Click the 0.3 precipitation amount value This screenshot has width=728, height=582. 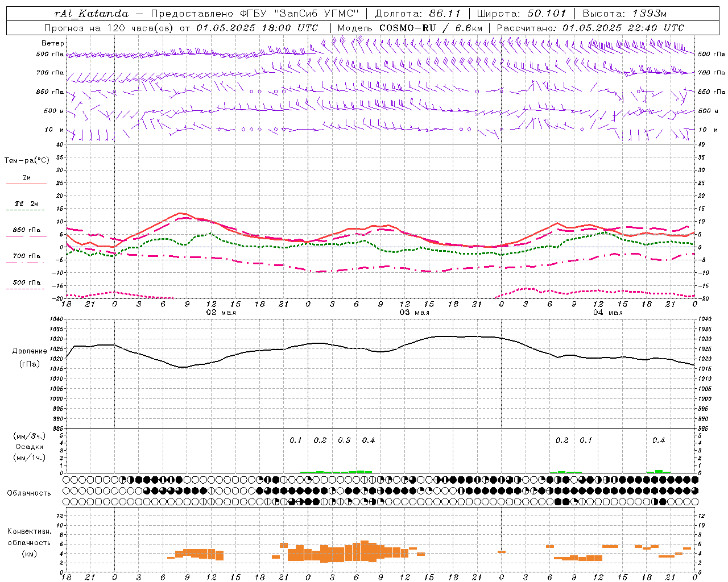click(344, 440)
